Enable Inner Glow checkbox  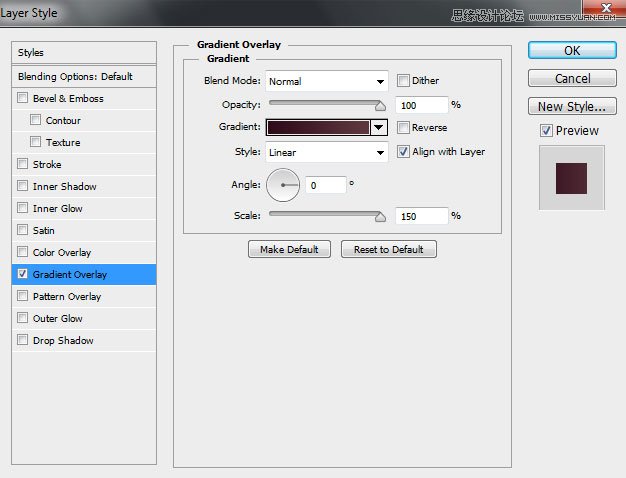23,208
